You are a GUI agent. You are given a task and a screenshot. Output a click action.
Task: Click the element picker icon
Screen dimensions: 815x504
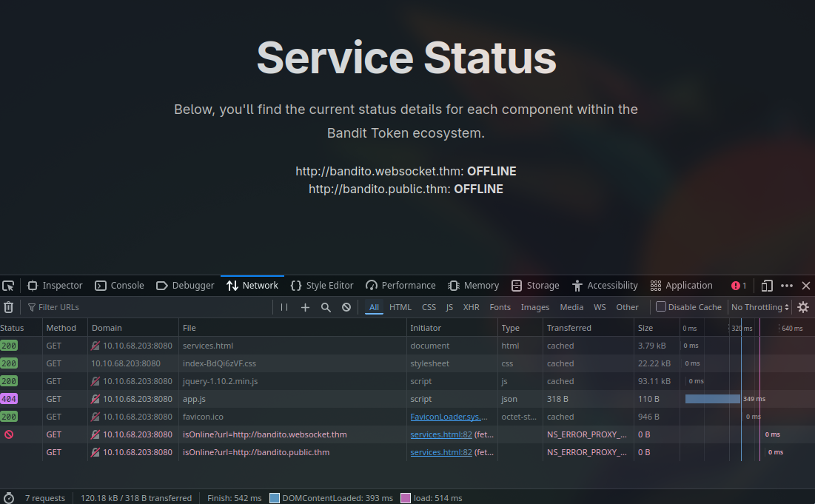(8, 286)
